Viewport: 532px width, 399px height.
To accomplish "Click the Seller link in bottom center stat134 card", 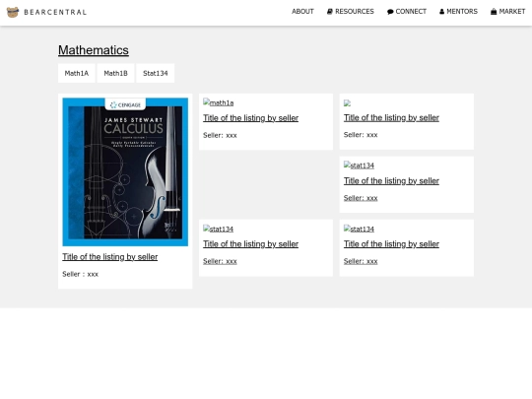I will point(220,261).
